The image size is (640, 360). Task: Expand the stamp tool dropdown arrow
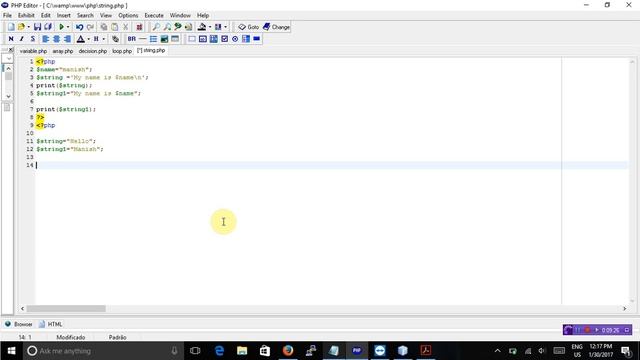pyautogui.click(x=210, y=27)
